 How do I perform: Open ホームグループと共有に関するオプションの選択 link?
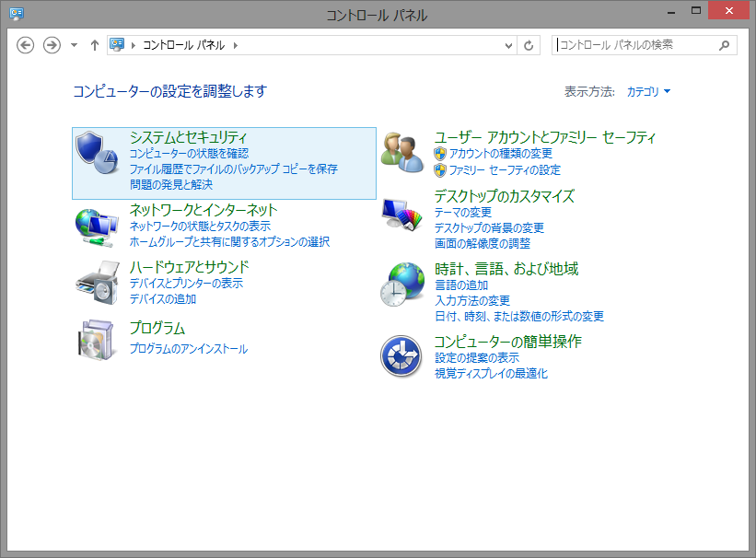pyautogui.click(x=229, y=241)
